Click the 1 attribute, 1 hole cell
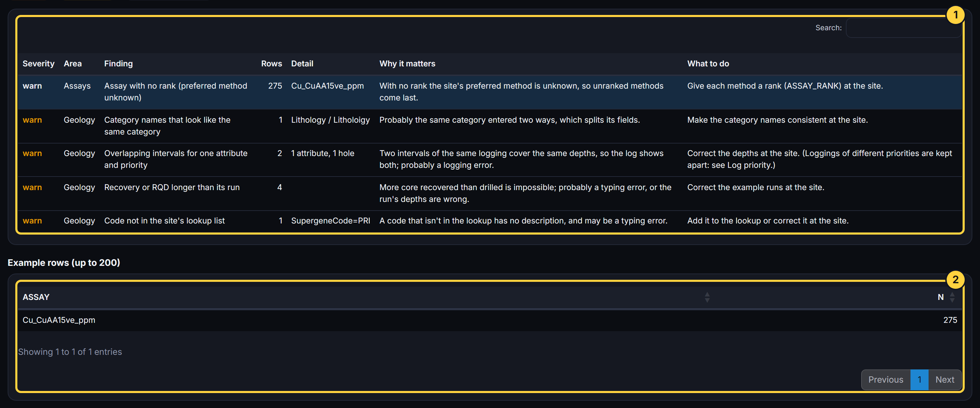Screen dimensions: 980x408 click(x=322, y=153)
